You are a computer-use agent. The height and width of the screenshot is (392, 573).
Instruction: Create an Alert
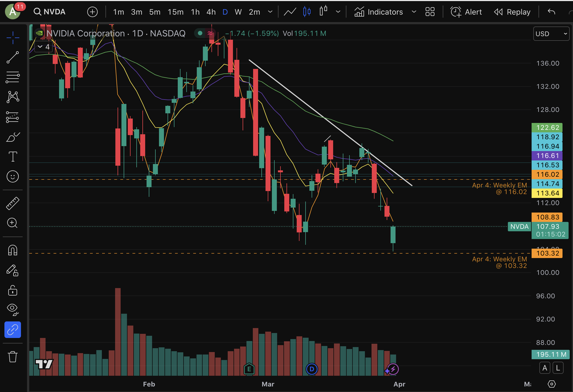466,12
